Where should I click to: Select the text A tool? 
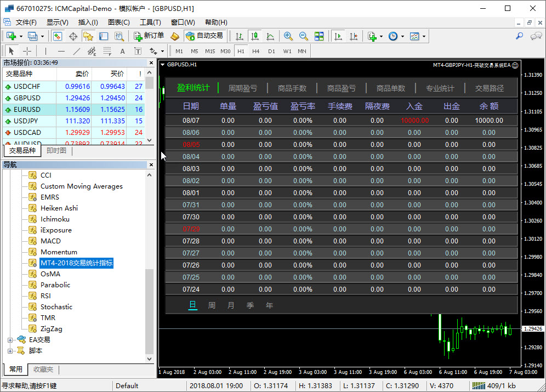[x=123, y=52]
